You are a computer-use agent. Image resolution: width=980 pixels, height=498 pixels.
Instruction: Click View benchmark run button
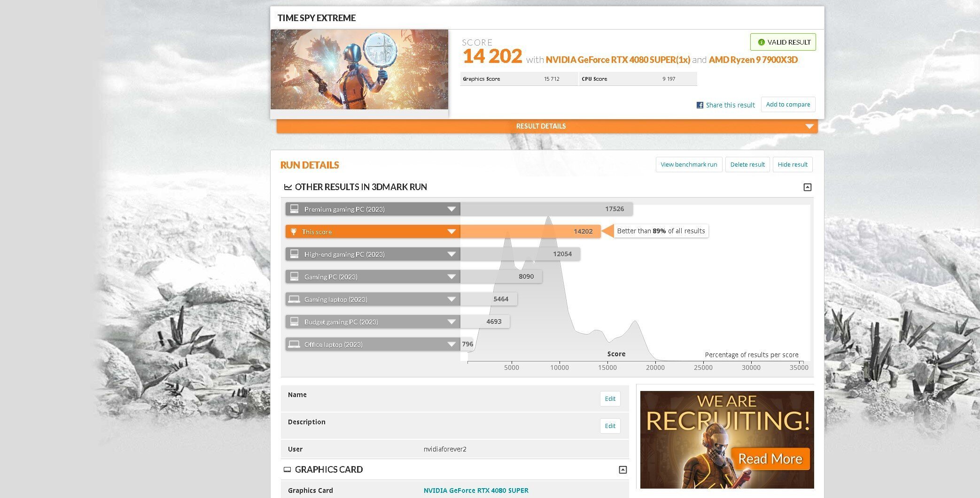689,165
